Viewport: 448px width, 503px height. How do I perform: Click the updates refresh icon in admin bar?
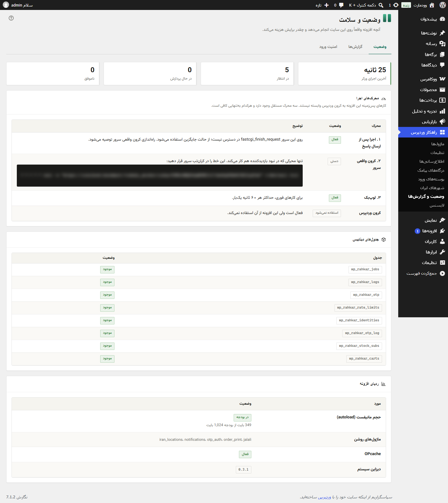(394, 5)
